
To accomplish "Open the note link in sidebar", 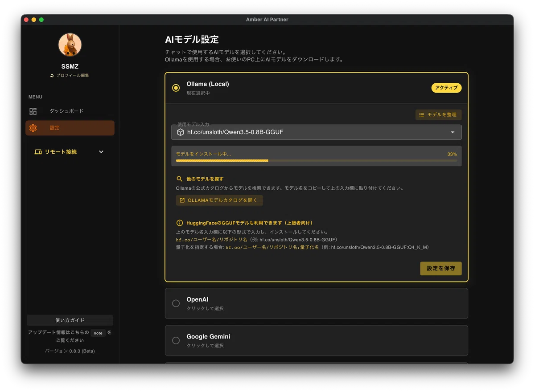I will point(98,333).
